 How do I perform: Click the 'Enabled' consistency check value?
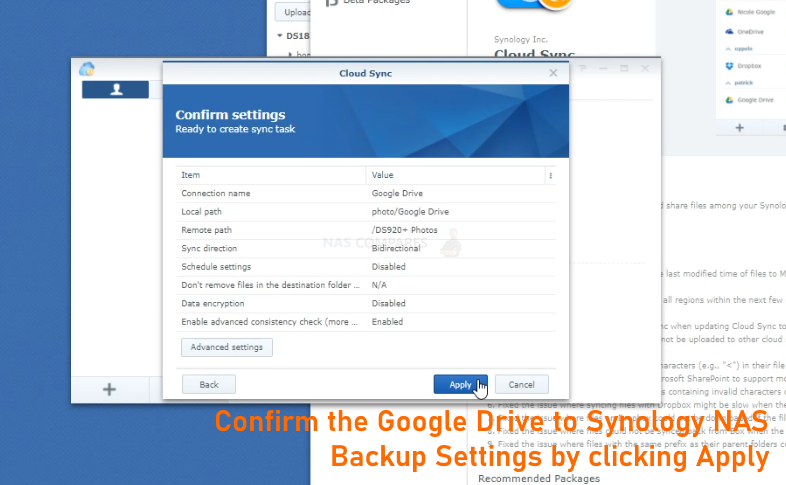point(387,322)
